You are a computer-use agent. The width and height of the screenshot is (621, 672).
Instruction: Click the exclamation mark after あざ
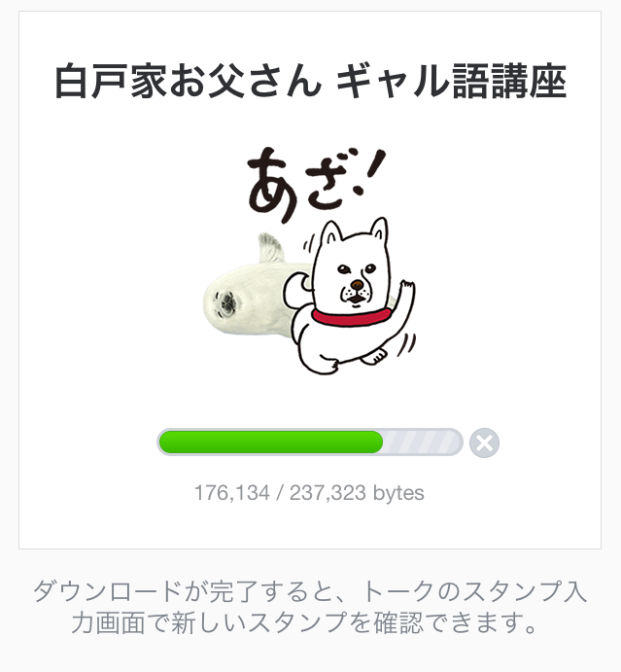tap(368, 172)
